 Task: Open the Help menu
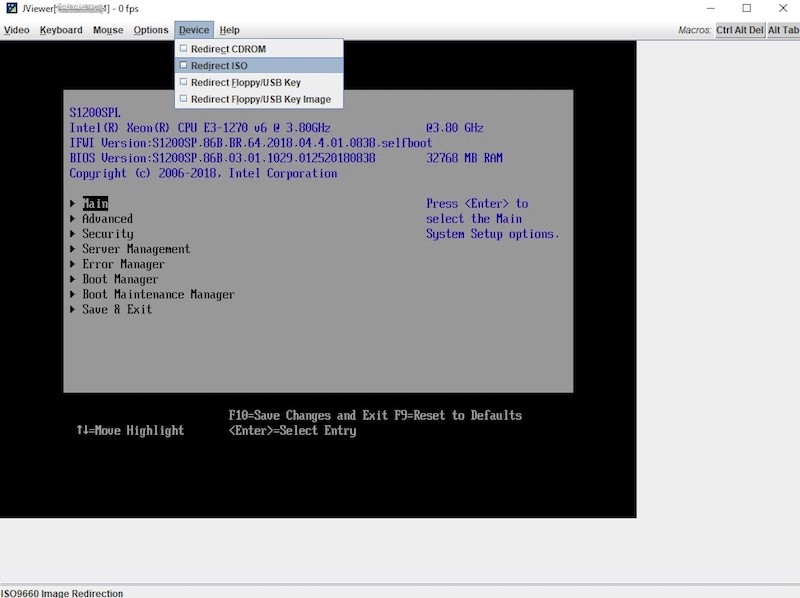(229, 30)
